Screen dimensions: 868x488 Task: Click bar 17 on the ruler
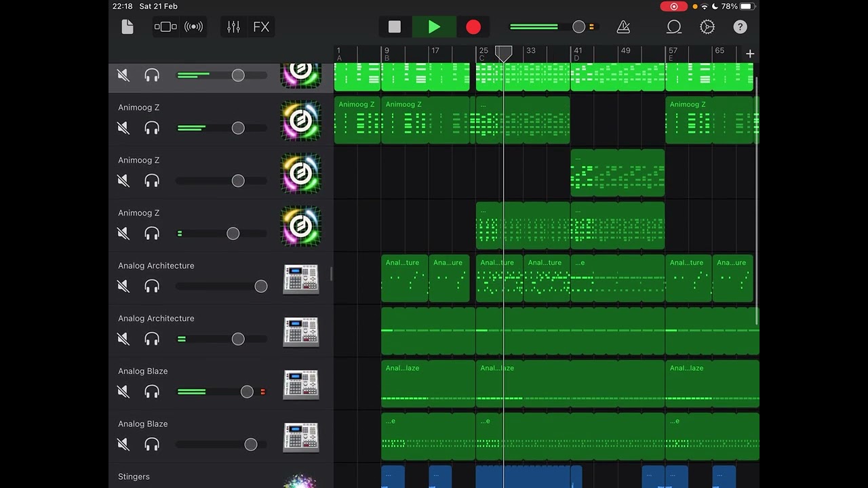pyautogui.click(x=435, y=50)
